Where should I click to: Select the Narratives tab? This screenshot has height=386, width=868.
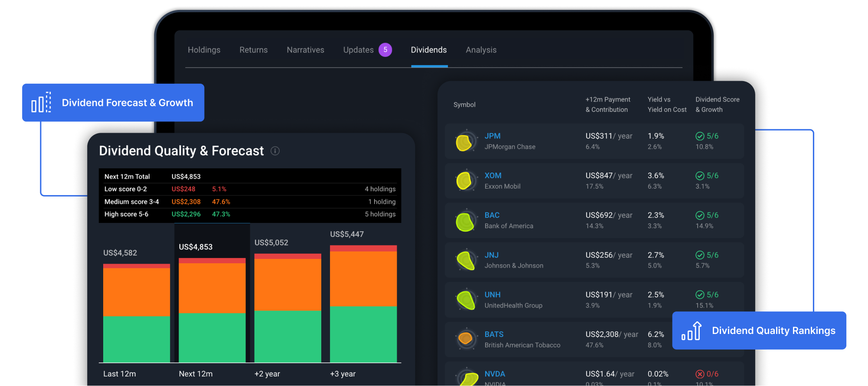[305, 50]
